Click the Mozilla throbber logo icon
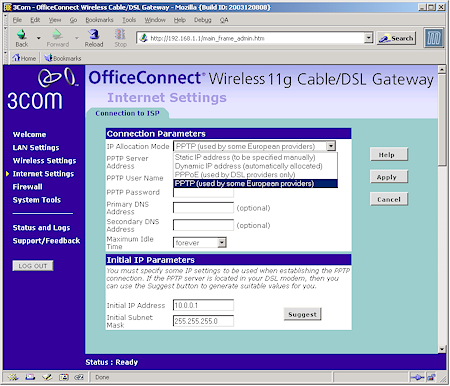This screenshot has height=386, width=450. coord(433,38)
